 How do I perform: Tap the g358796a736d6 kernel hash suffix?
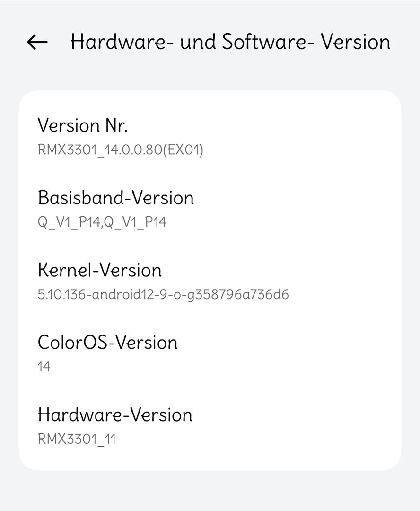[x=238, y=295]
